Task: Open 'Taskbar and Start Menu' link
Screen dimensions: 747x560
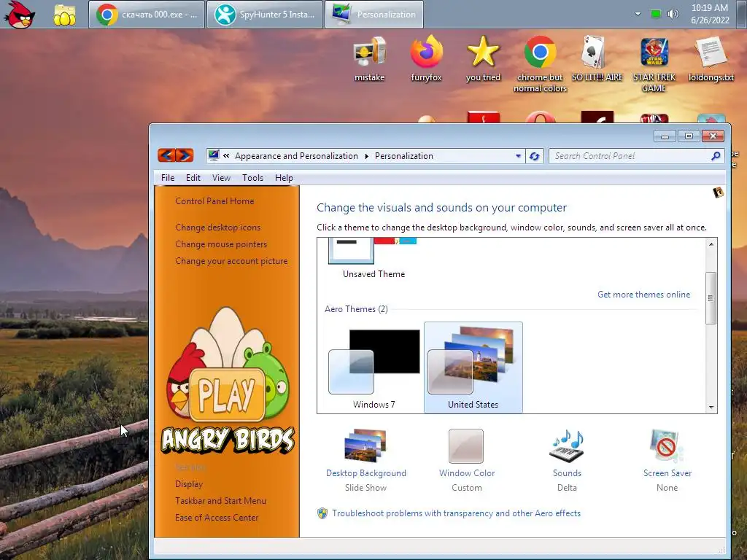Action: pyautogui.click(x=220, y=500)
